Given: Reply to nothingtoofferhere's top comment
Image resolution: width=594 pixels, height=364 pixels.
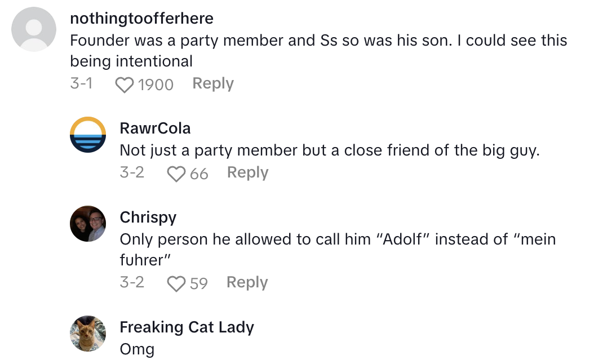Looking at the screenshot, I should click(x=212, y=83).
